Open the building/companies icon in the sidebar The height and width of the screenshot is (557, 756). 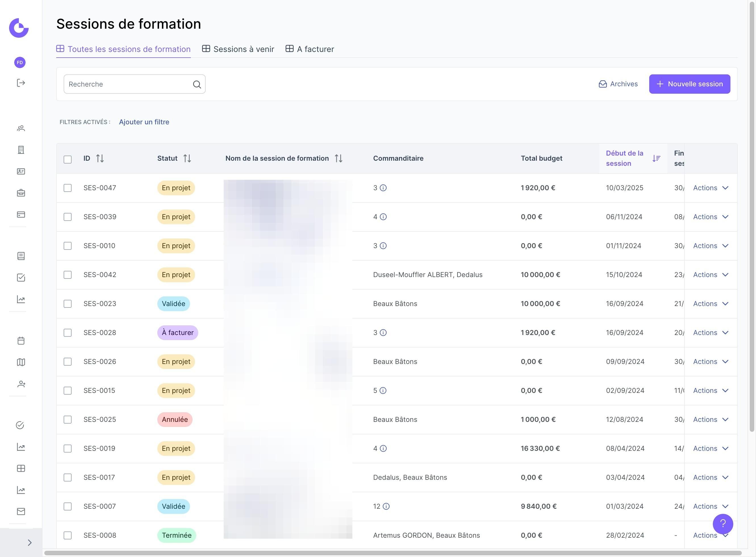coord(21,150)
